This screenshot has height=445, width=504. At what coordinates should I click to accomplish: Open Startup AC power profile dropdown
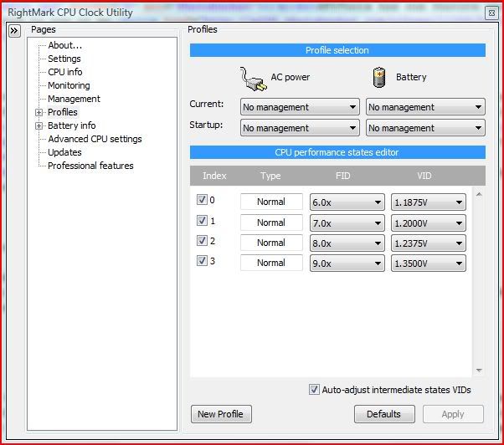tap(300, 128)
